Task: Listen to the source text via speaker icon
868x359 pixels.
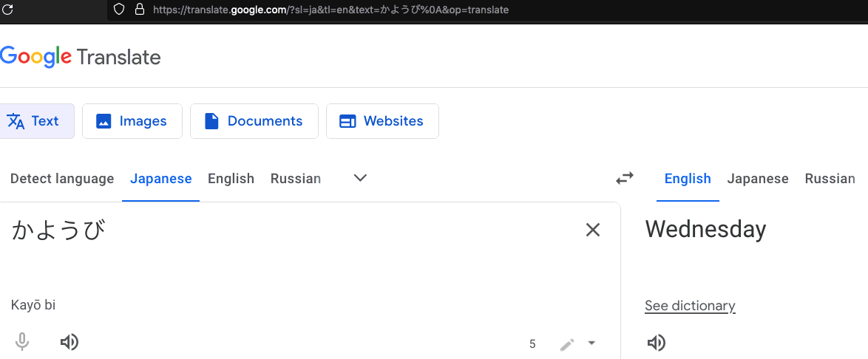Action: tap(69, 342)
